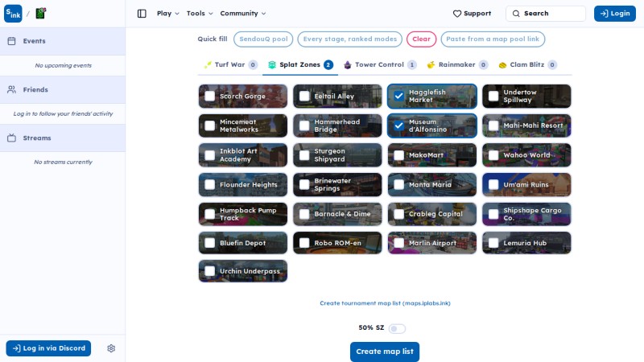Click Every stage, ranked modes button
644x362 pixels.
[350, 39]
